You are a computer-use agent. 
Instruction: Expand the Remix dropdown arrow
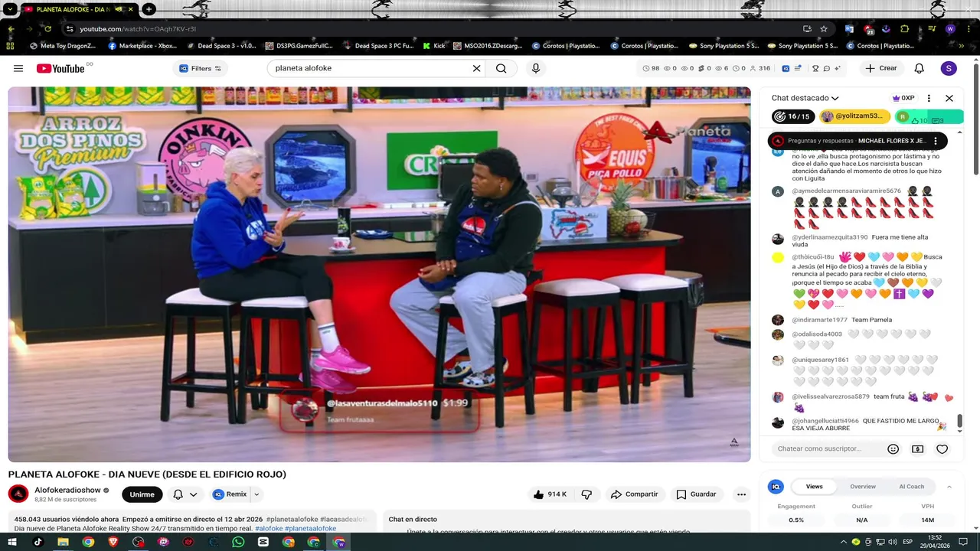[256, 494]
